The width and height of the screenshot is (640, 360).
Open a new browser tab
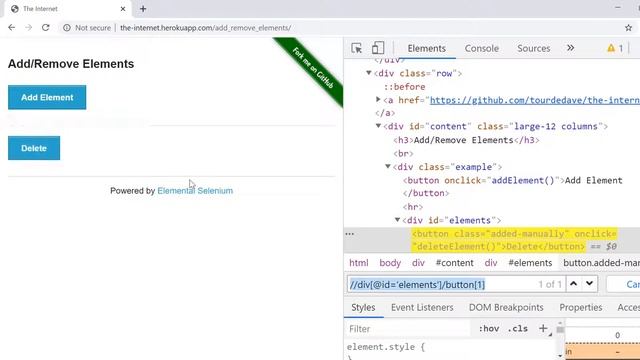[x=143, y=9]
